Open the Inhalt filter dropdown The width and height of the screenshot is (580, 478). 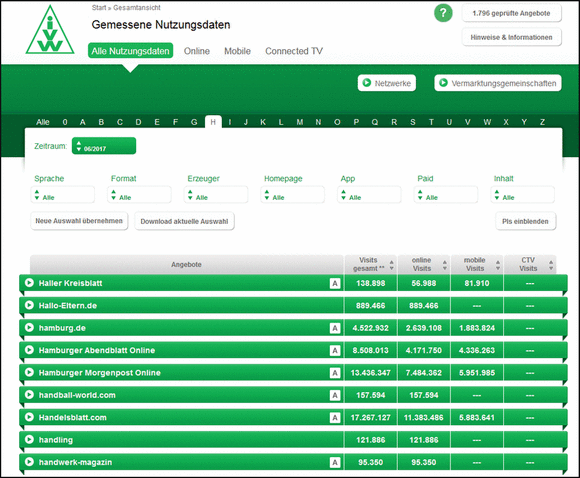(x=523, y=195)
